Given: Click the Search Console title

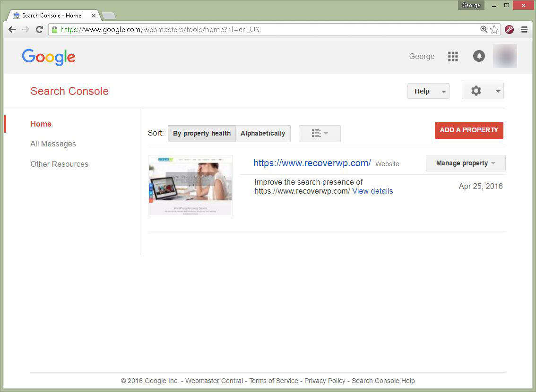Looking at the screenshot, I should [x=69, y=91].
